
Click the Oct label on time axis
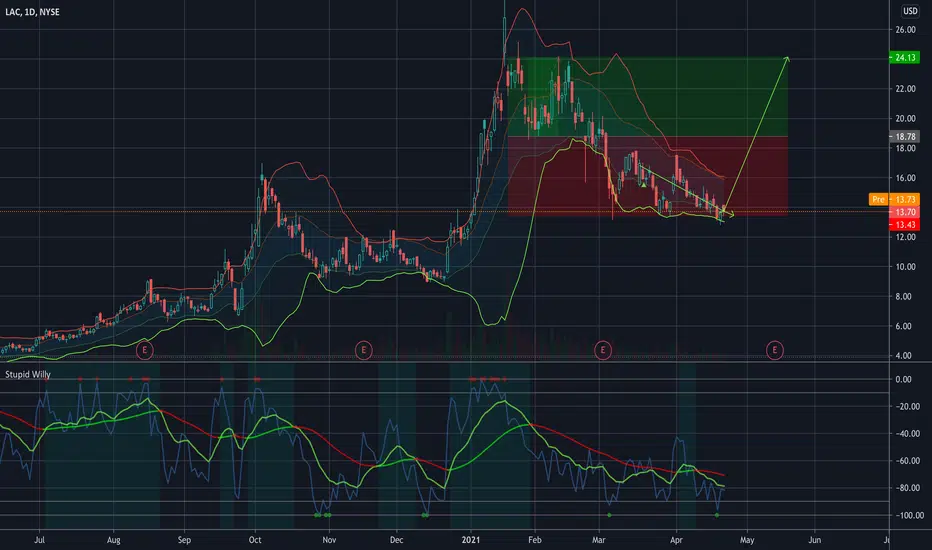point(255,540)
